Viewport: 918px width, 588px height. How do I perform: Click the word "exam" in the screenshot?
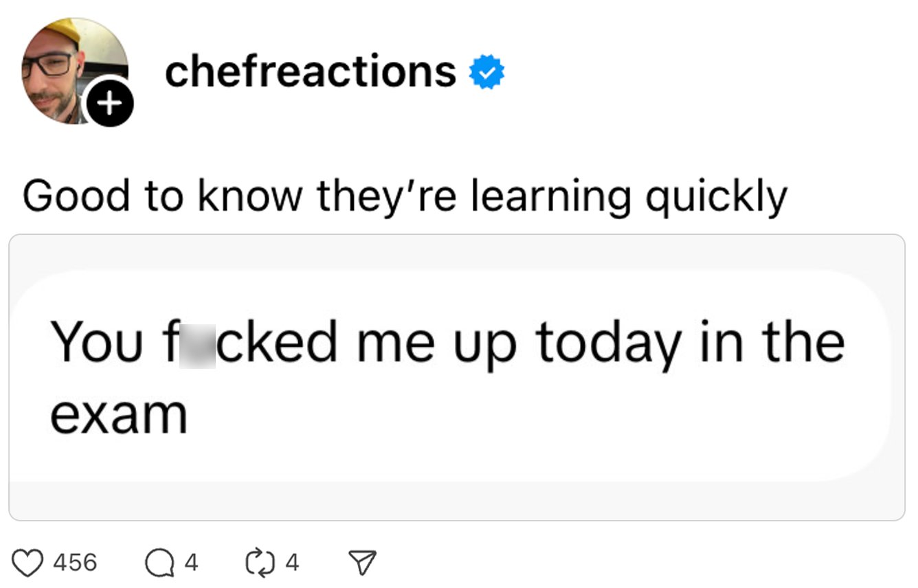pyautogui.click(x=118, y=416)
